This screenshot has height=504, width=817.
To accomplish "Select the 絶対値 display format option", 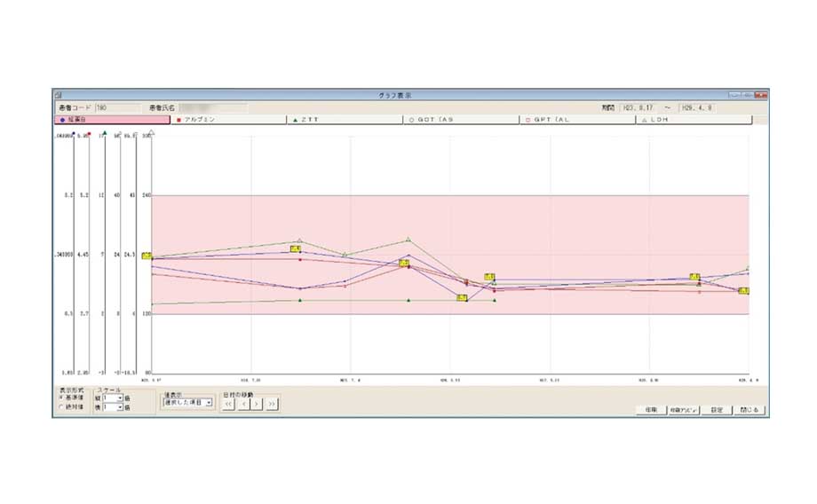I will (x=61, y=406).
